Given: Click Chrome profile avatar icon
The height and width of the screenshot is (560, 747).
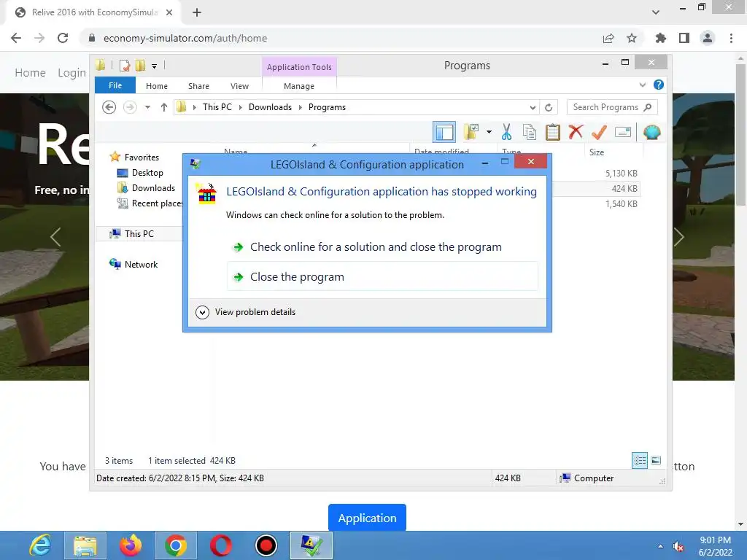Looking at the screenshot, I should (708, 38).
